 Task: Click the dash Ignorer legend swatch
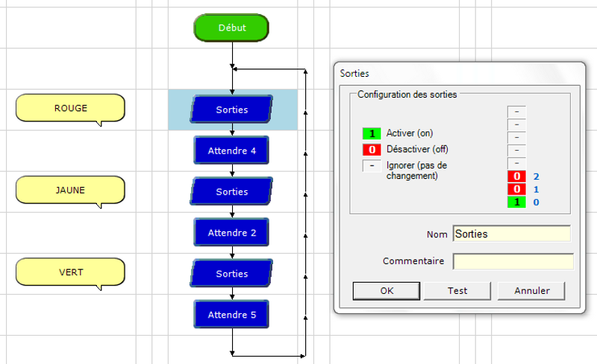click(x=372, y=166)
